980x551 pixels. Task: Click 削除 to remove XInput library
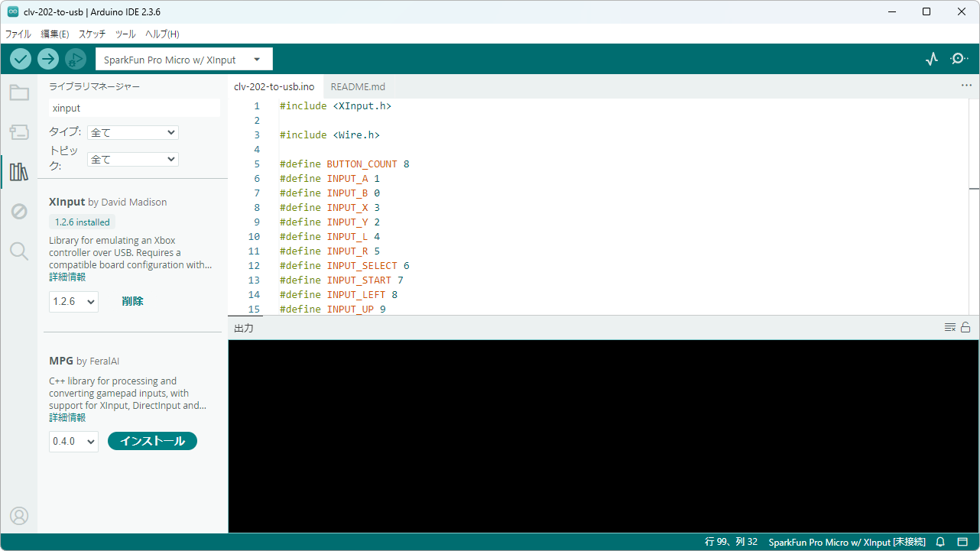[132, 301]
